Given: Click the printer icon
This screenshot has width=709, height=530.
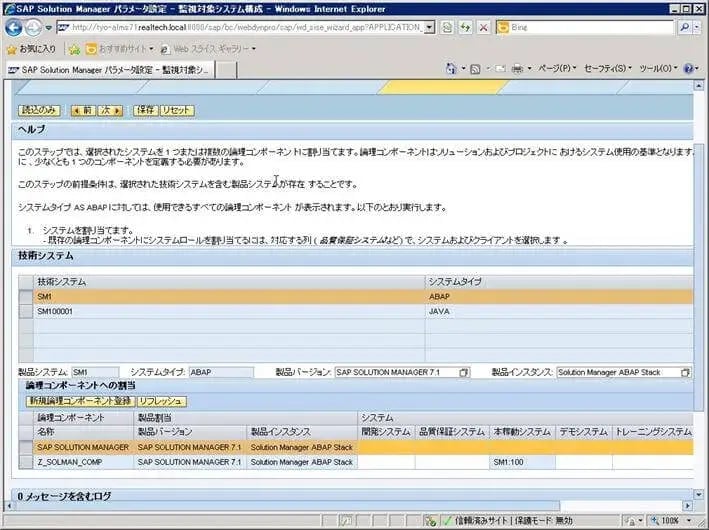Looking at the screenshot, I should click(518, 69).
